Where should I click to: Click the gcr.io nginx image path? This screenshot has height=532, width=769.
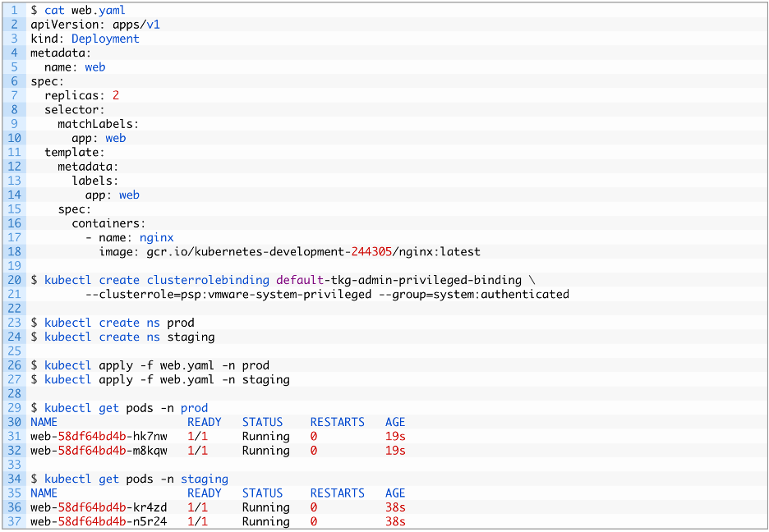313,252
